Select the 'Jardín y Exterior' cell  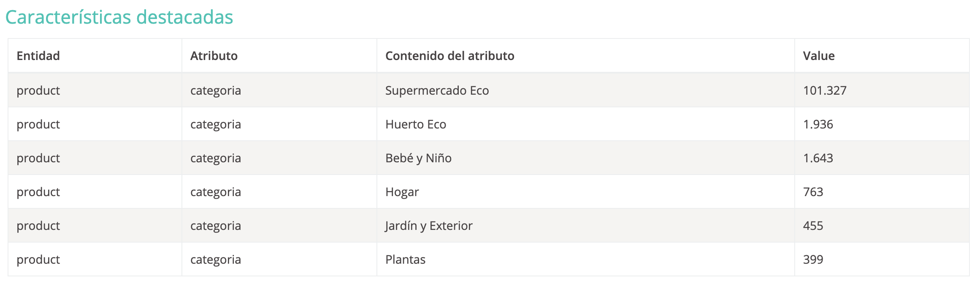click(428, 226)
